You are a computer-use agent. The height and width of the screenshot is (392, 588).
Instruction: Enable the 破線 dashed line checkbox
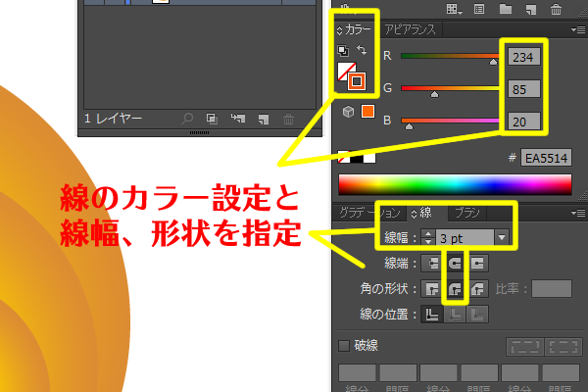(344, 345)
